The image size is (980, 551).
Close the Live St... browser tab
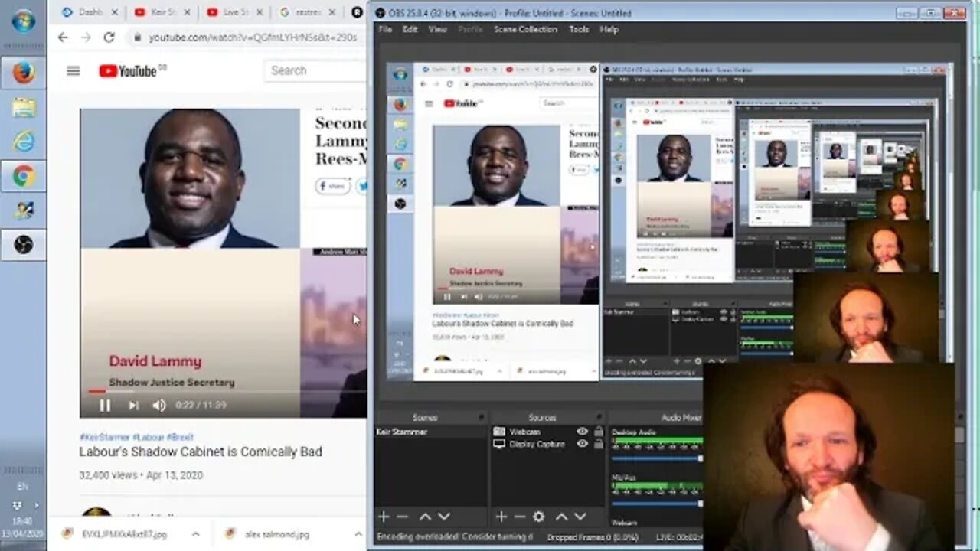coord(260,12)
